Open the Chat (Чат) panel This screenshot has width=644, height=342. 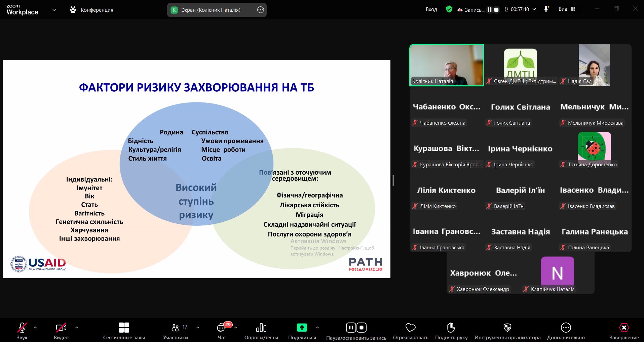[x=222, y=331]
